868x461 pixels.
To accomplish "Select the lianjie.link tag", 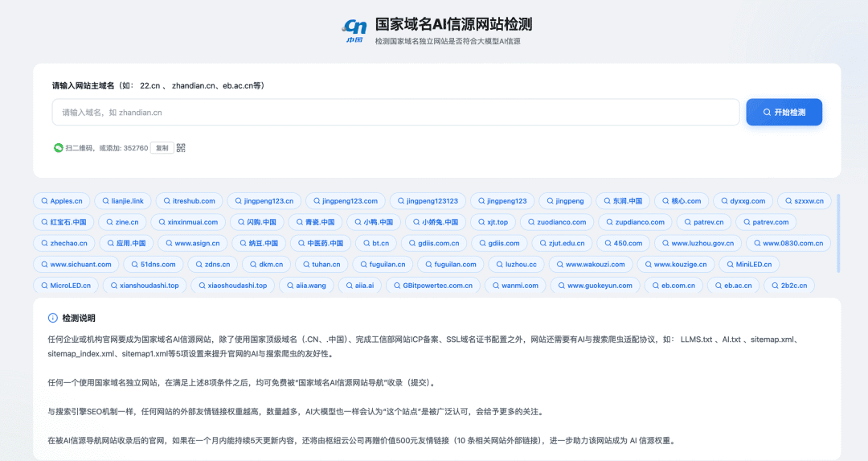I will pyautogui.click(x=123, y=201).
